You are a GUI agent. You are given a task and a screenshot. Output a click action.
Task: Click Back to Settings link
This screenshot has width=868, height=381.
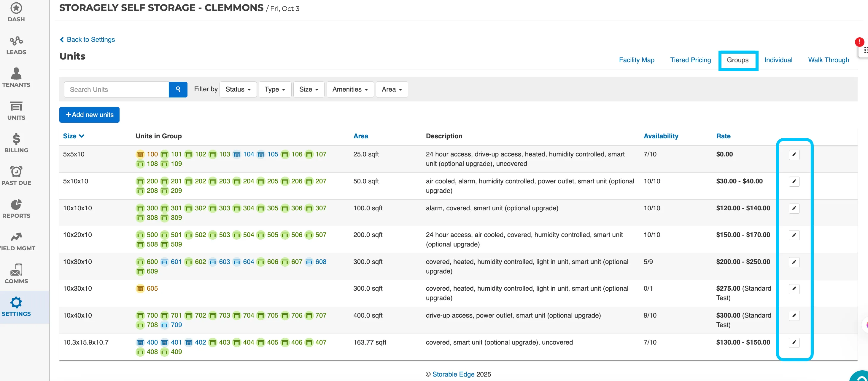87,39
